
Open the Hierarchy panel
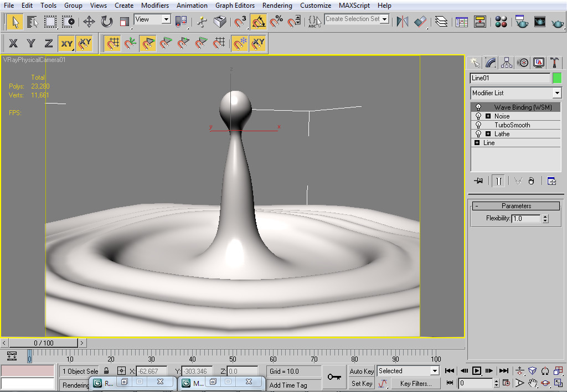tap(506, 63)
